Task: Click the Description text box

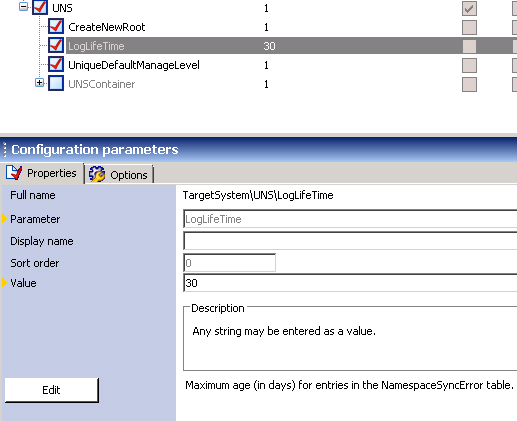Action: click(350, 338)
